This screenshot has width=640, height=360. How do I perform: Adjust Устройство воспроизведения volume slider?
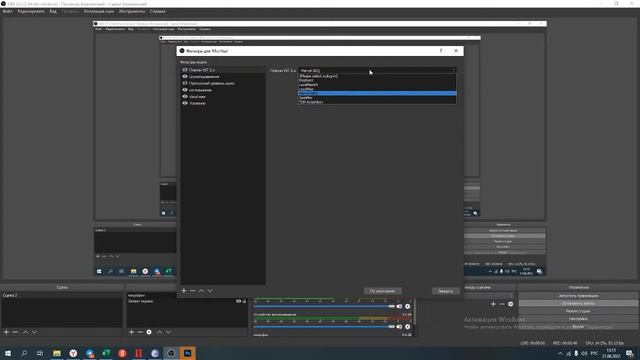pyautogui.click(x=324, y=327)
